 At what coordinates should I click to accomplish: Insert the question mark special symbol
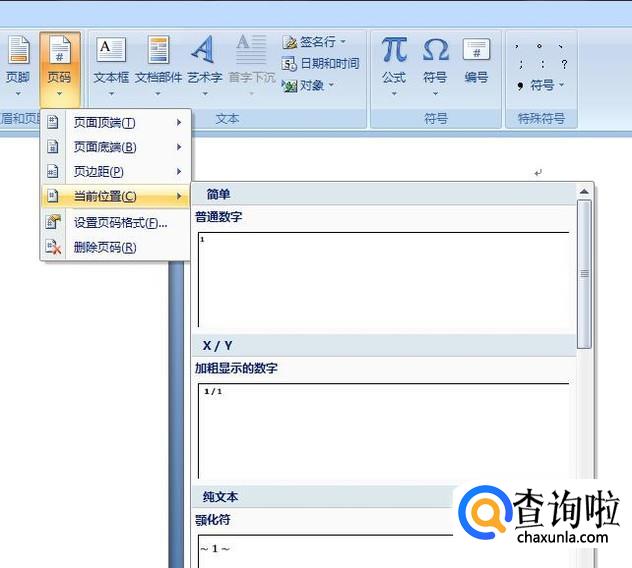pyautogui.click(x=564, y=64)
